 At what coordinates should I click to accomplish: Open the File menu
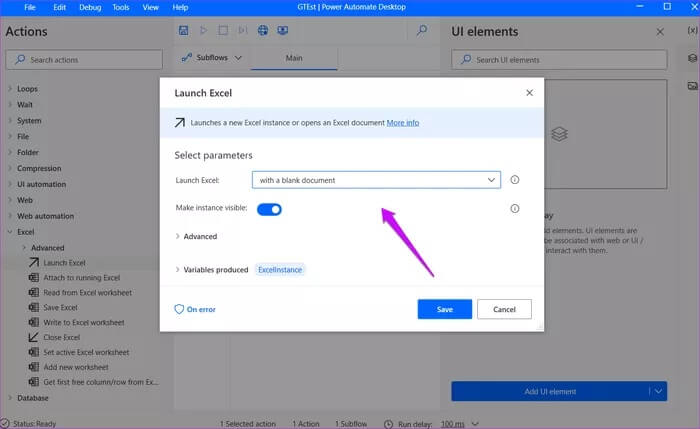30,7
